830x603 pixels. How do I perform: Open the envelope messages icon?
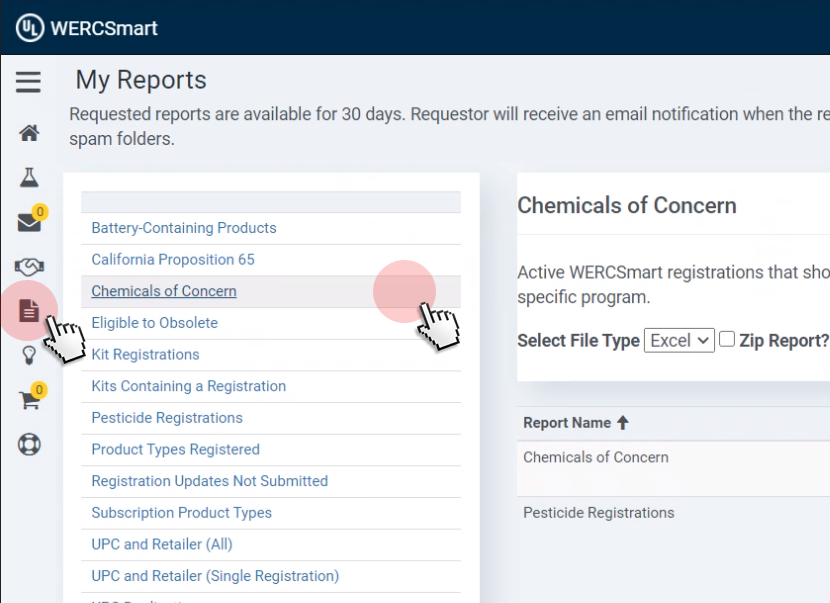29,223
